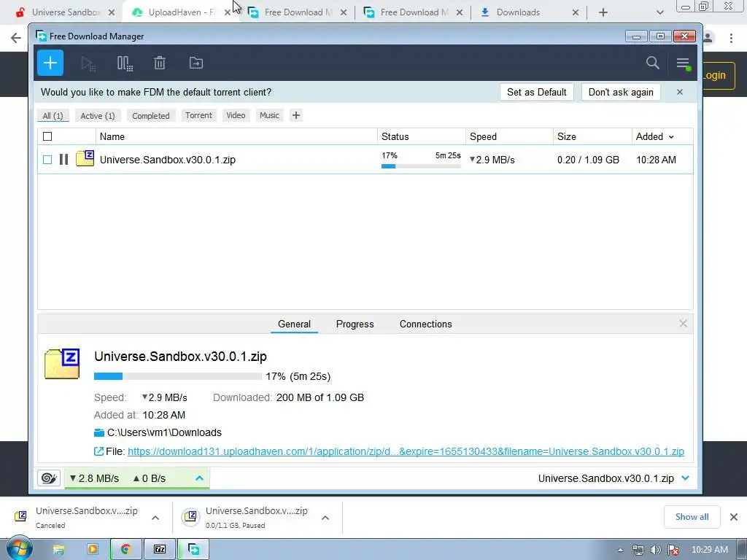Expand paused download options in Chrome shelf
This screenshot has height=560, width=747.
tap(325, 518)
